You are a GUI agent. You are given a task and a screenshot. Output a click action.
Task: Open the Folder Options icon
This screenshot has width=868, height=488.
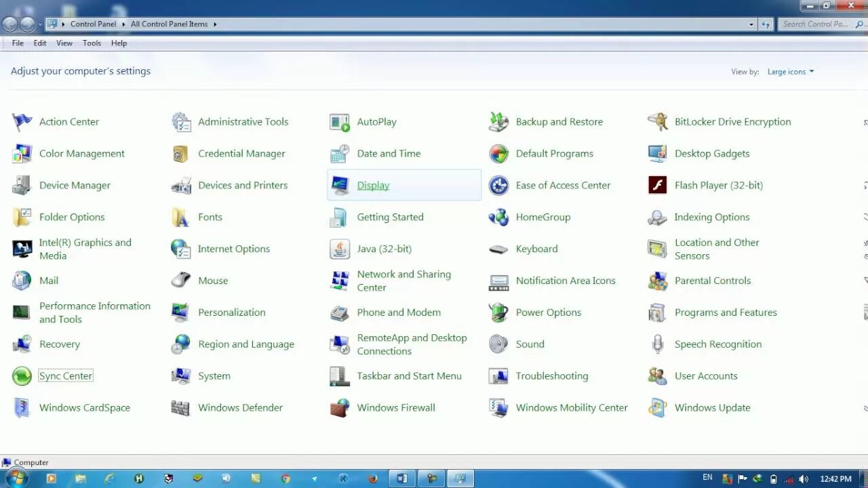tap(22, 218)
